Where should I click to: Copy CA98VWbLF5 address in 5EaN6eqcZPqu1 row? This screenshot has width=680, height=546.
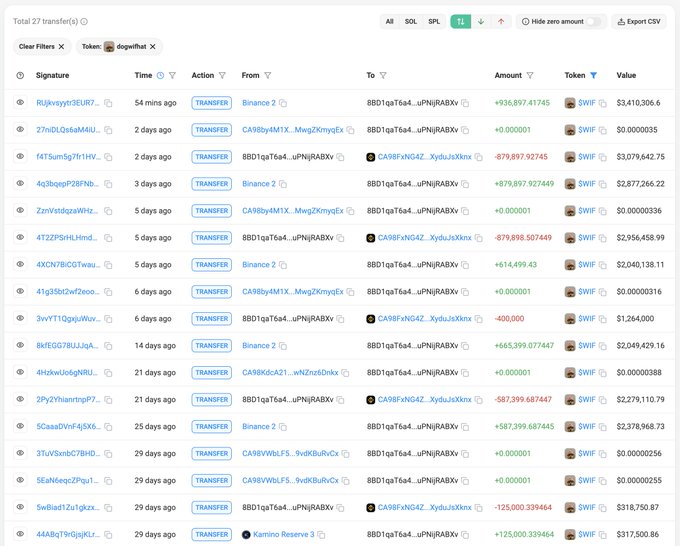[x=346, y=481]
